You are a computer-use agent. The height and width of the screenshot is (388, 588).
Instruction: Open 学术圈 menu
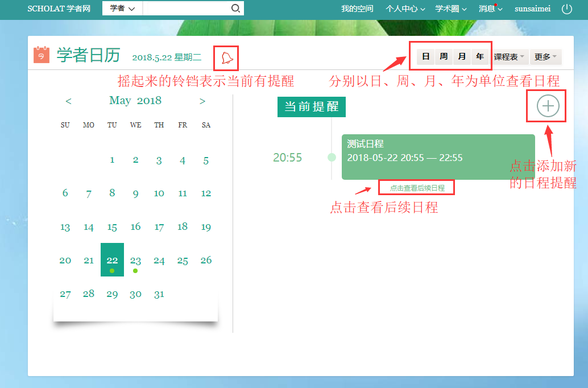coord(450,9)
